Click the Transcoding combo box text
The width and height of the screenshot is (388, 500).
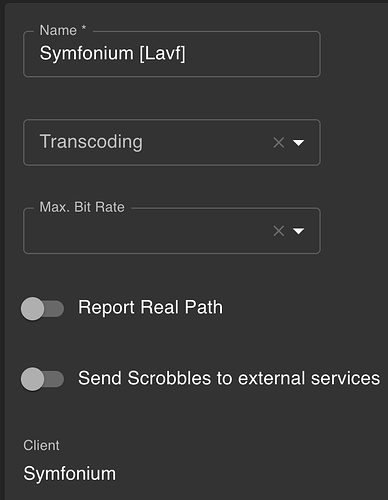[91, 142]
